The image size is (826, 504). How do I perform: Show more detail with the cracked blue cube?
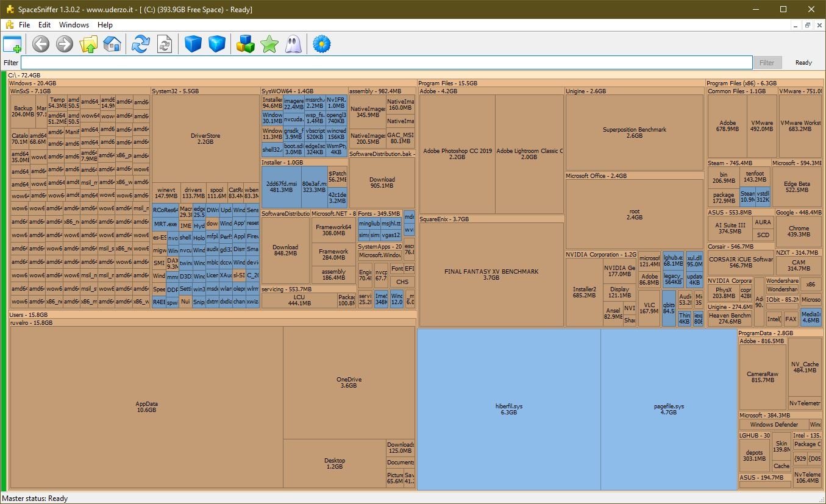pos(217,44)
